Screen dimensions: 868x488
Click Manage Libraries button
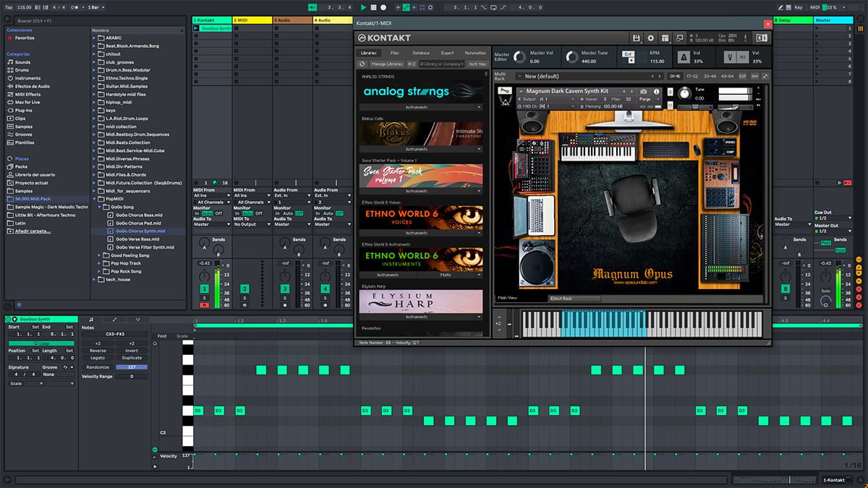(x=386, y=64)
